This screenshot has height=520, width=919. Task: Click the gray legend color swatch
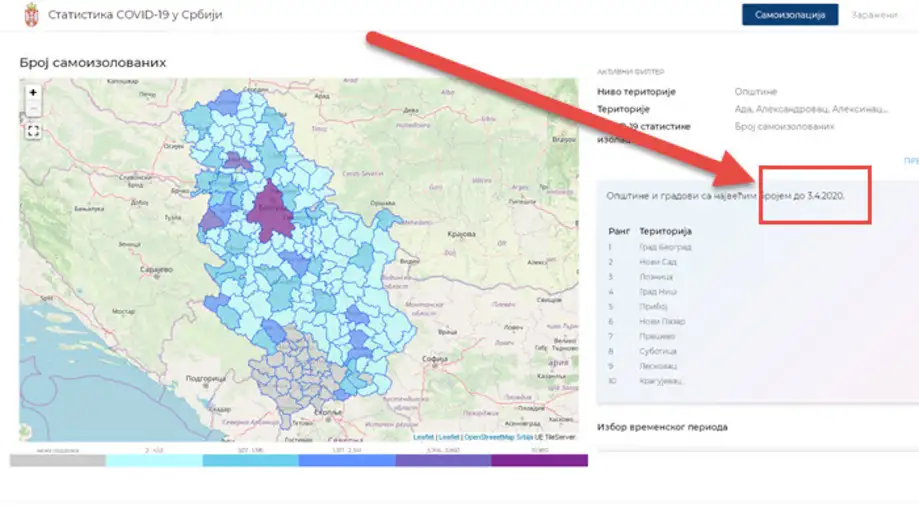point(58,461)
